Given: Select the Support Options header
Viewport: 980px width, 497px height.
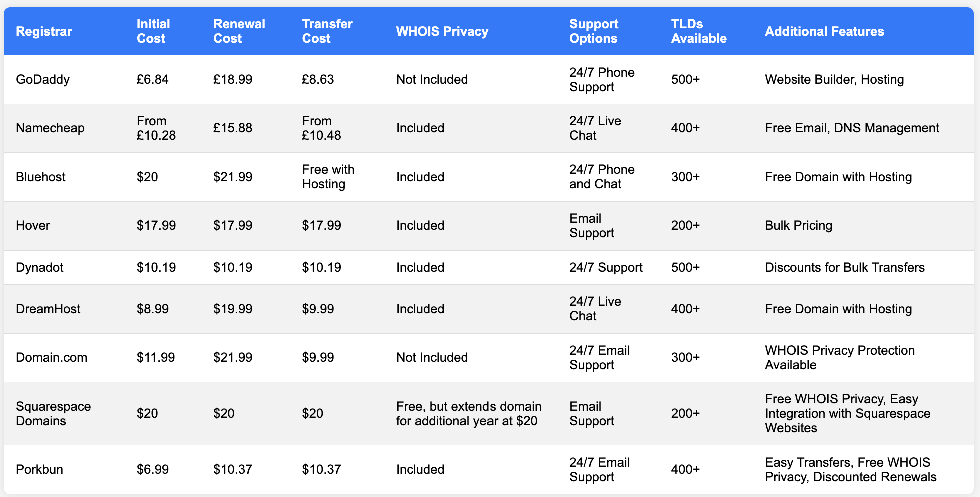Looking at the screenshot, I should click(594, 31).
